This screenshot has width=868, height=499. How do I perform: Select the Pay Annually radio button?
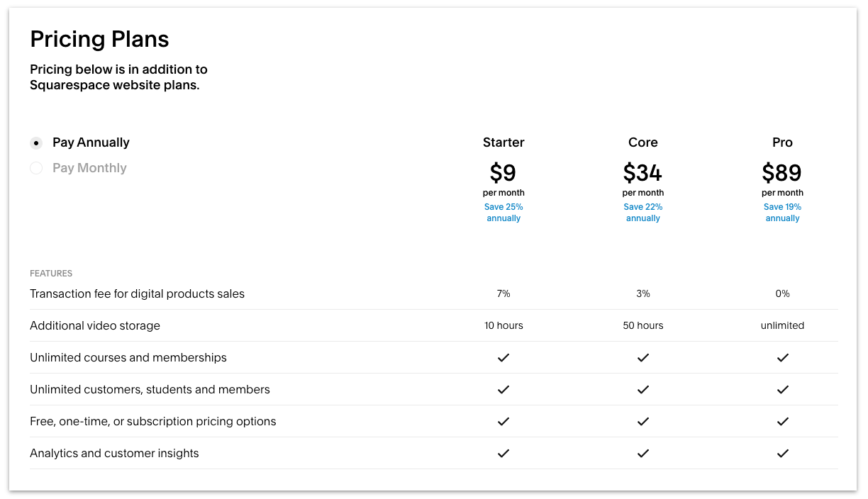pos(36,142)
